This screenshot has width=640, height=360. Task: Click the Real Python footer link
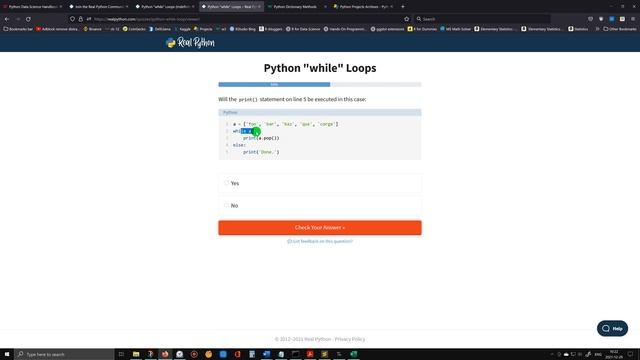(x=317, y=339)
